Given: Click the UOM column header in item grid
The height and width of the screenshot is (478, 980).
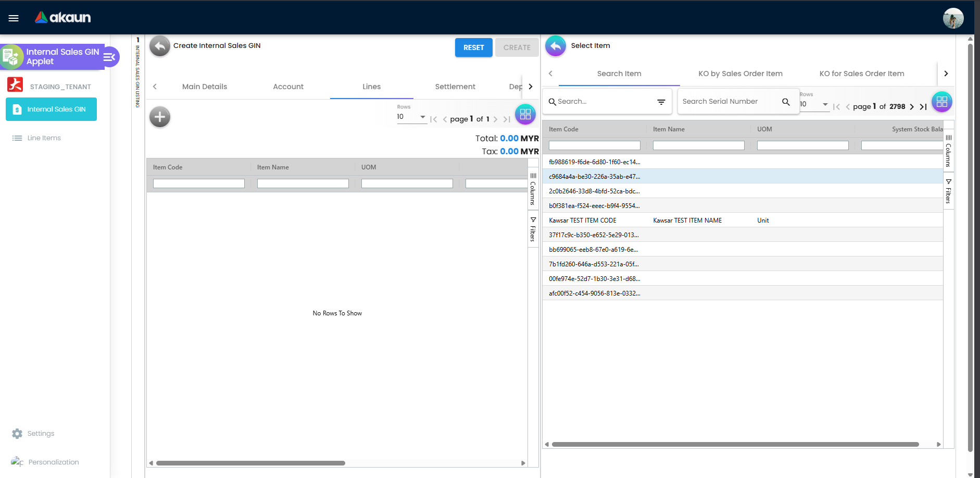Looking at the screenshot, I should click(764, 129).
